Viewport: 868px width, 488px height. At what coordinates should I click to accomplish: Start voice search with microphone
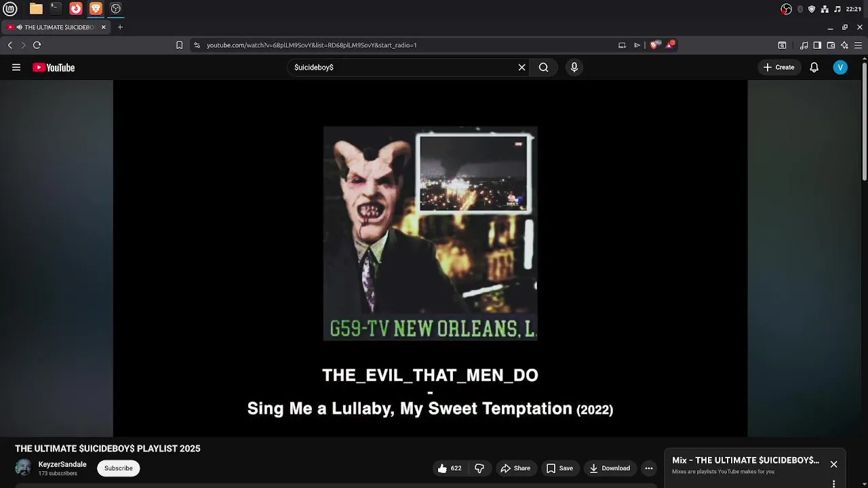pos(574,67)
